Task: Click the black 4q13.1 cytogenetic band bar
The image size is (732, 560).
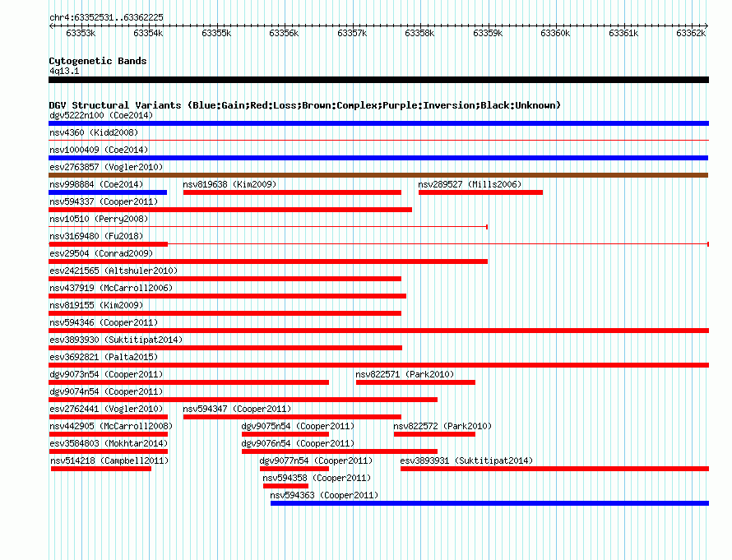Action: point(378,80)
